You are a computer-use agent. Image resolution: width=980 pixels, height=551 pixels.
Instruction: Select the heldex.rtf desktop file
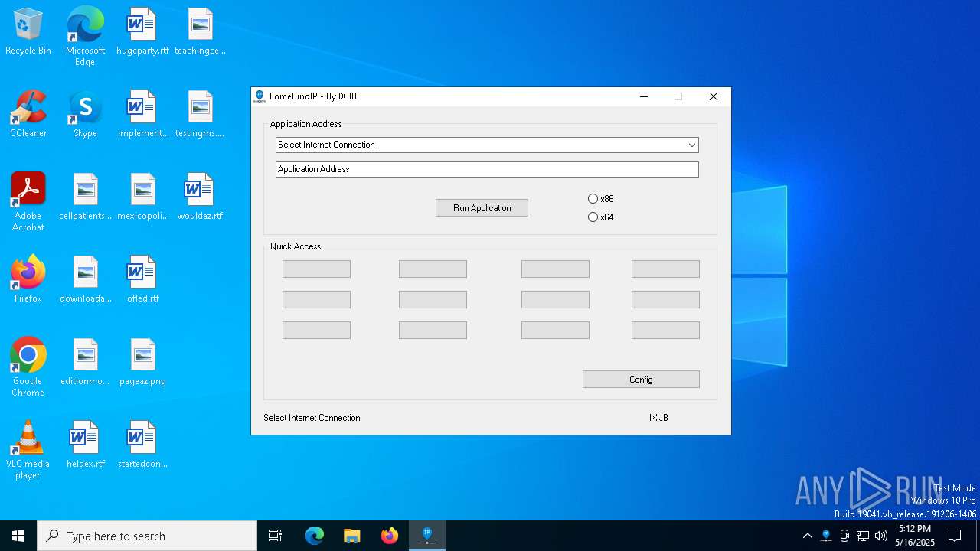(x=85, y=445)
